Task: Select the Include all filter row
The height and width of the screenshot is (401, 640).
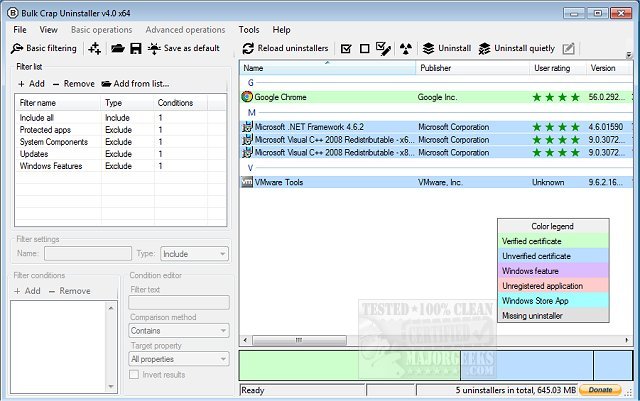Action: (120, 118)
